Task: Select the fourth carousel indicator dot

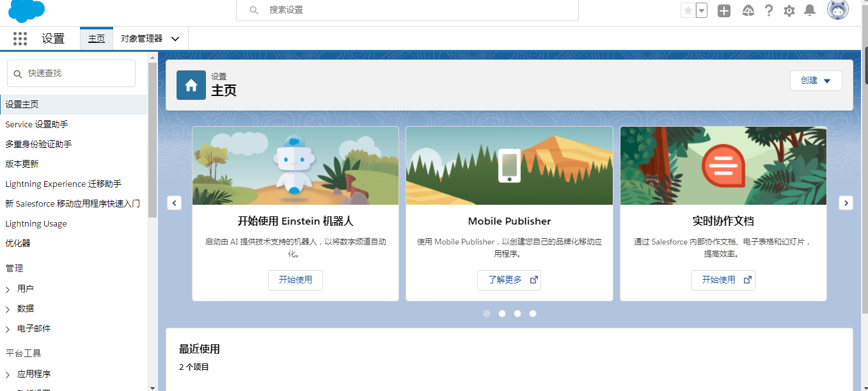Action: pyautogui.click(x=533, y=314)
